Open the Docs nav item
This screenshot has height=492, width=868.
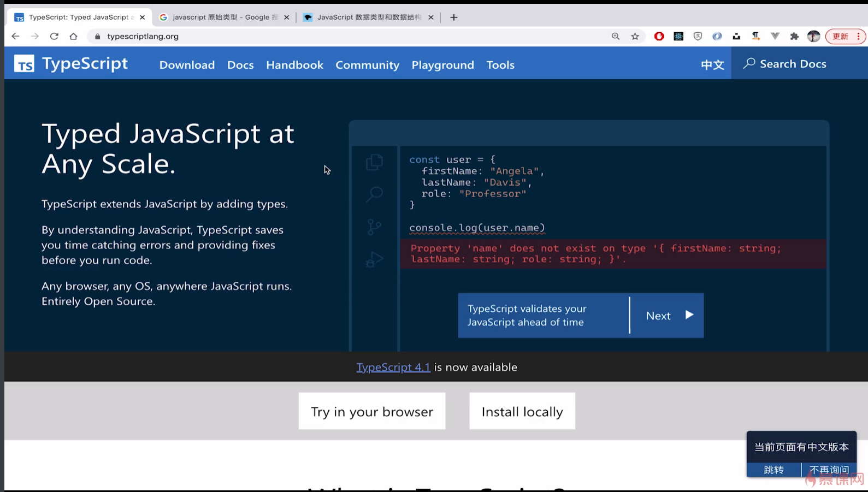[240, 65]
